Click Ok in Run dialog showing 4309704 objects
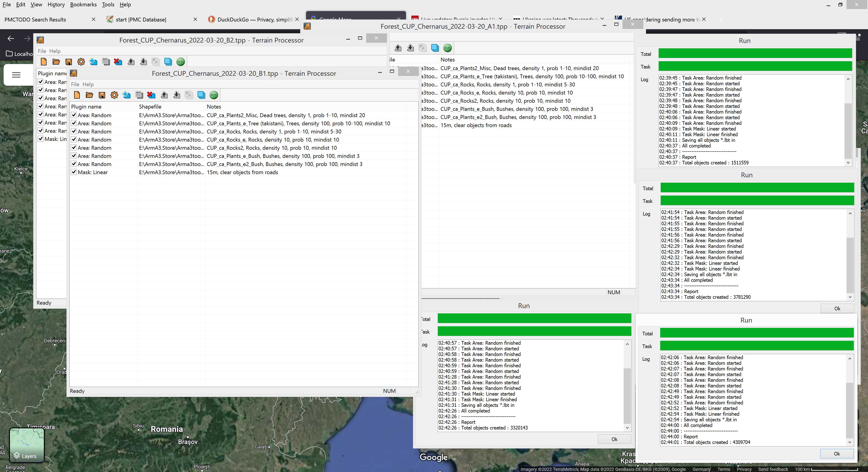 (x=837, y=453)
